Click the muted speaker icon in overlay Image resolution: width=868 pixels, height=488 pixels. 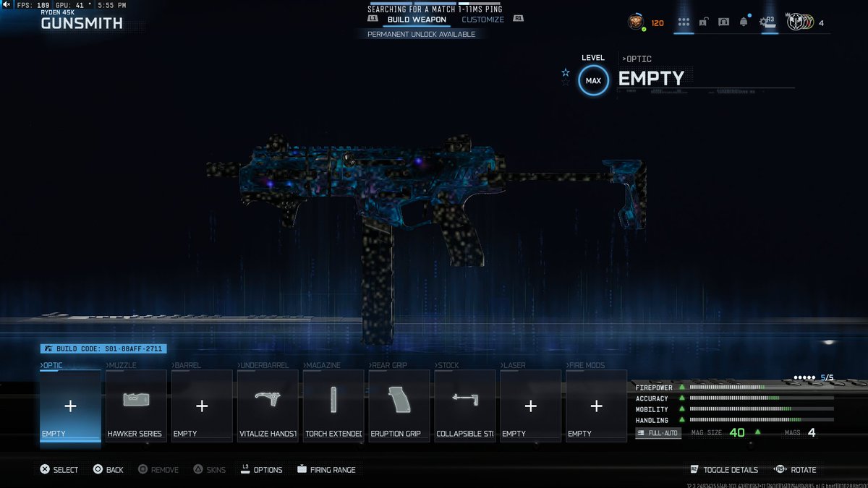tap(7, 5)
